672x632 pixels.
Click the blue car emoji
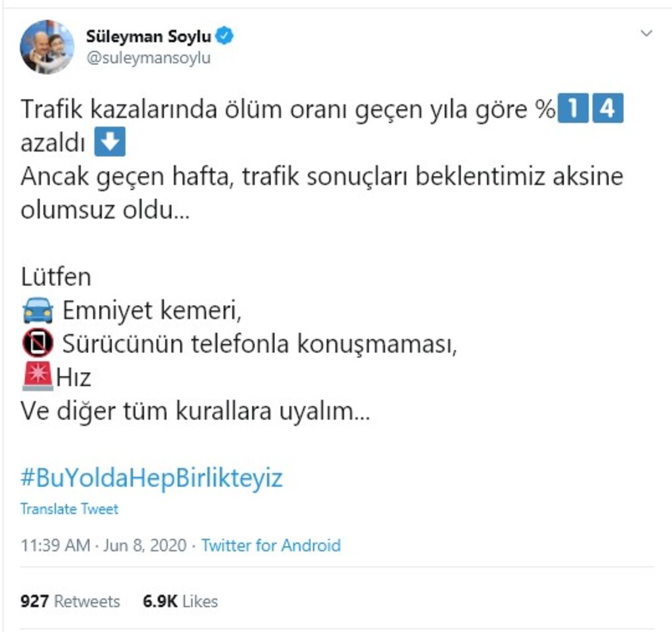tap(37, 310)
